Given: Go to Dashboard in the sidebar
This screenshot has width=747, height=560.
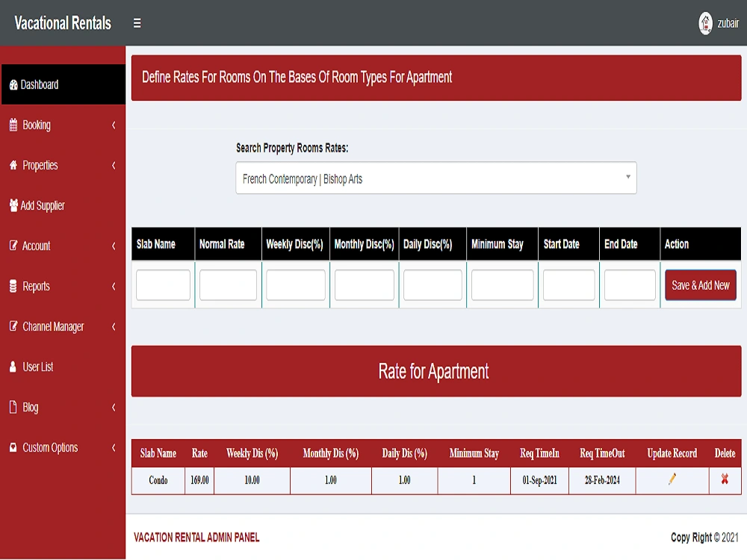Looking at the screenshot, I should (x=63, y=85).
